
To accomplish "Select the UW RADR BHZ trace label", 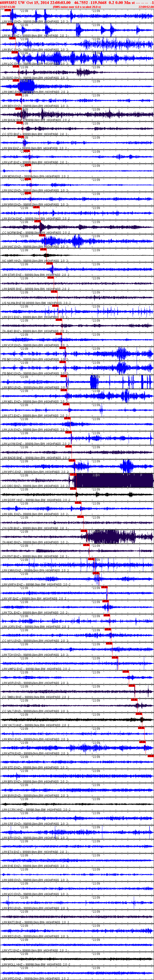I will (35, 458).
